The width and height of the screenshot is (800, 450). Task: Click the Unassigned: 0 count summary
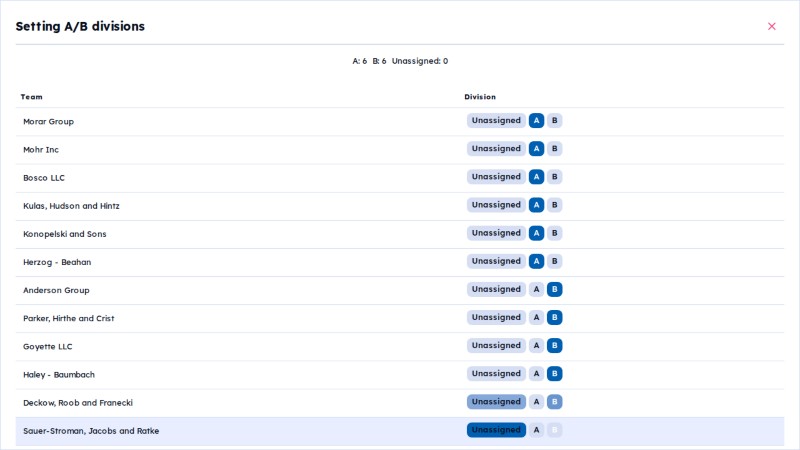[420, 61]
